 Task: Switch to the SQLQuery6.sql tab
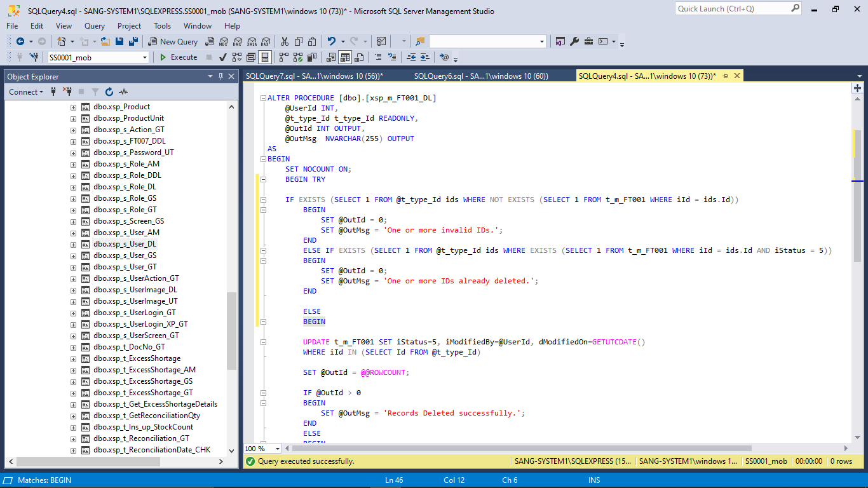pyautogui.click(x=480, y=76)
